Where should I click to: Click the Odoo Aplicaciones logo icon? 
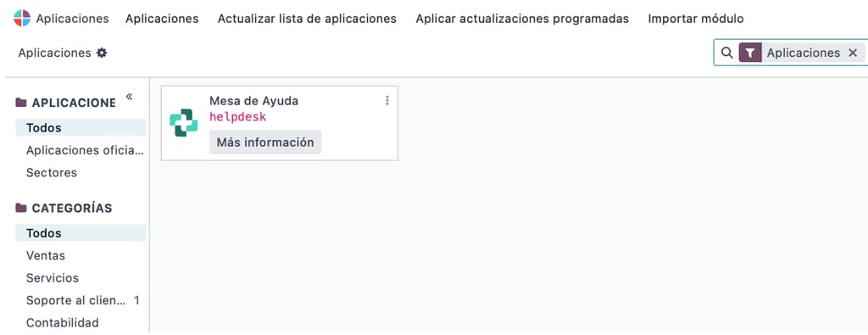pyautogui.click(x=22, y=19)
